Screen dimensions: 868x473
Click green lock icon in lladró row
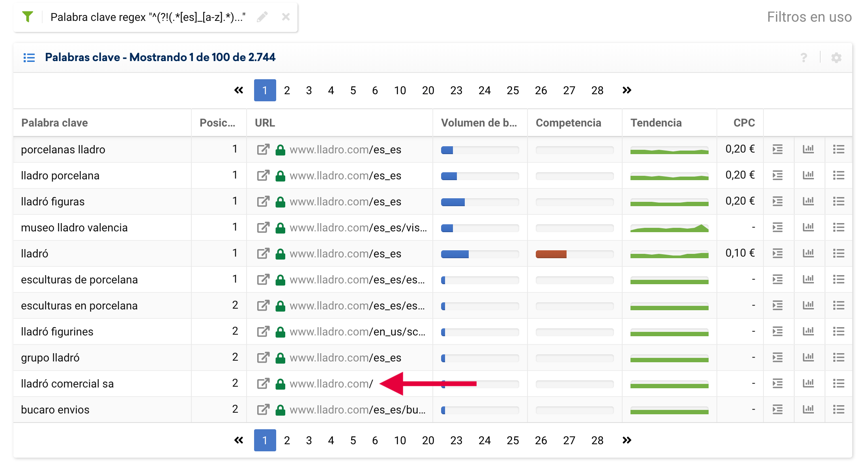click(x=281, y=253)
